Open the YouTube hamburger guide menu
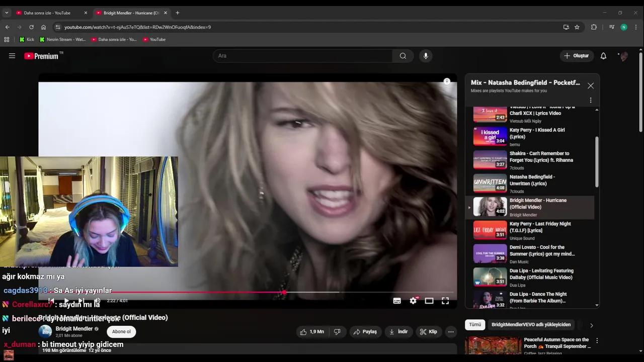644x362 pixels. pos(12,56)
